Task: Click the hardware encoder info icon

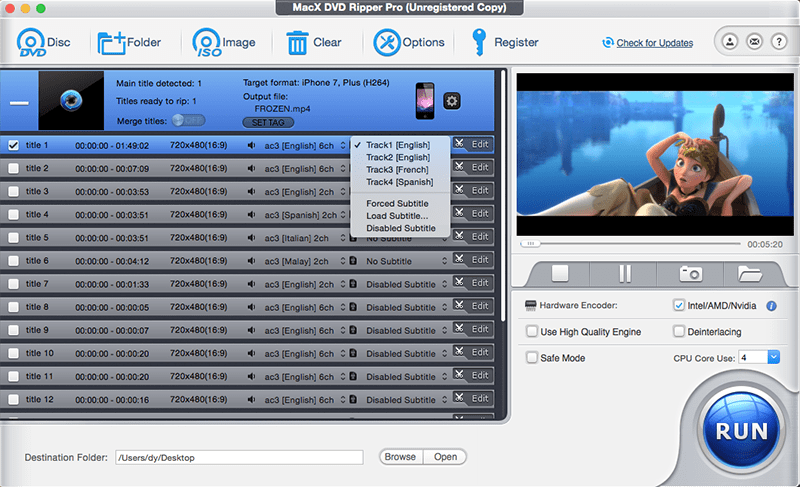Action: pyautogui.click(x=771, y=306)
